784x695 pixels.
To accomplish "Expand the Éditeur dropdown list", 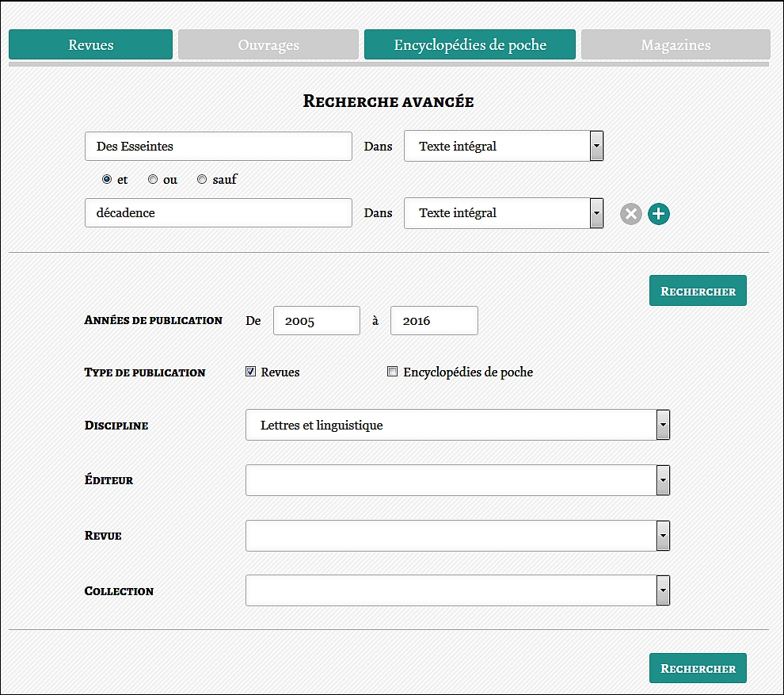I will tap(458, 480).
